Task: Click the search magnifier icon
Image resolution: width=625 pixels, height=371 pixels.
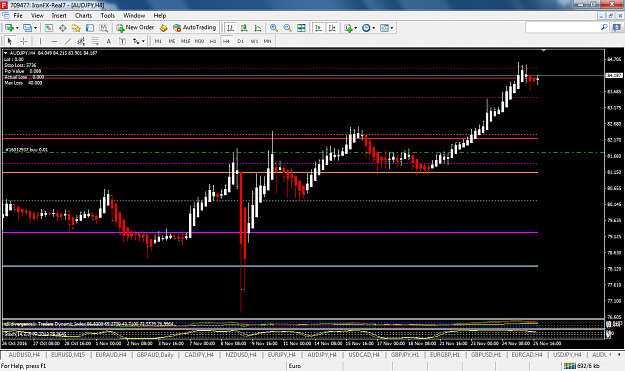Action: point(604,27)
